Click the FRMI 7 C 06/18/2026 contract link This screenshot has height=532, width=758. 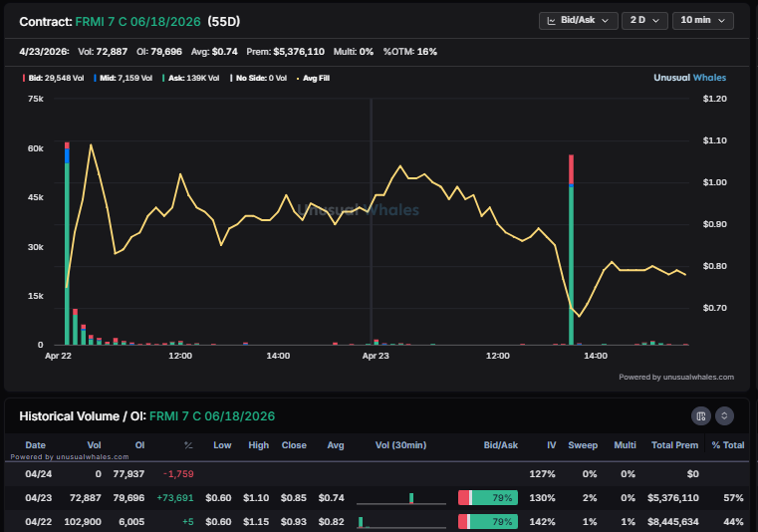click(137, 22)
